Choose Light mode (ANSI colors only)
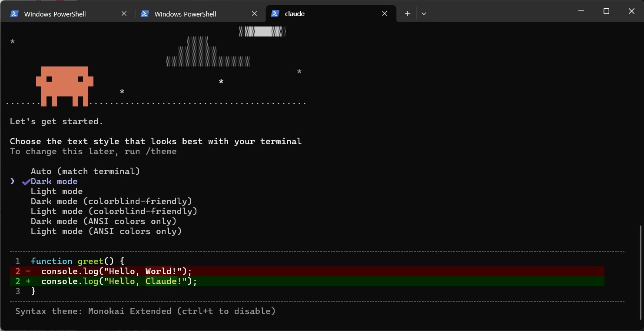The width and height of the screenshot is (644, 331). pos(106,231)
